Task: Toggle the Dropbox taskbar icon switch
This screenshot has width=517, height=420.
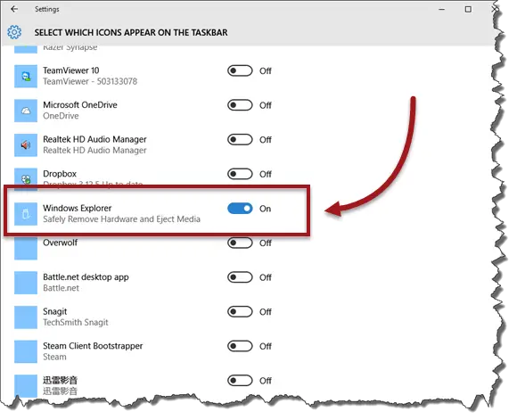Action: point(240,174)
